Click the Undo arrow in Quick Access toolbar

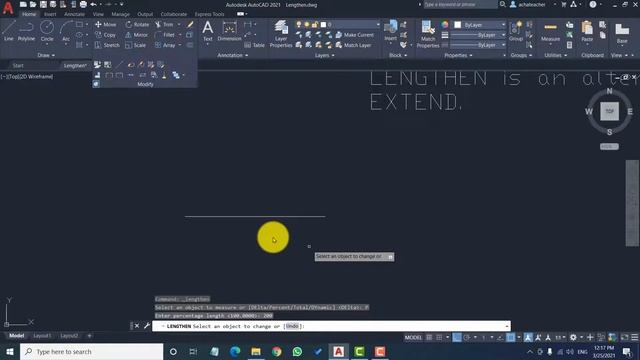pos(93,4)
